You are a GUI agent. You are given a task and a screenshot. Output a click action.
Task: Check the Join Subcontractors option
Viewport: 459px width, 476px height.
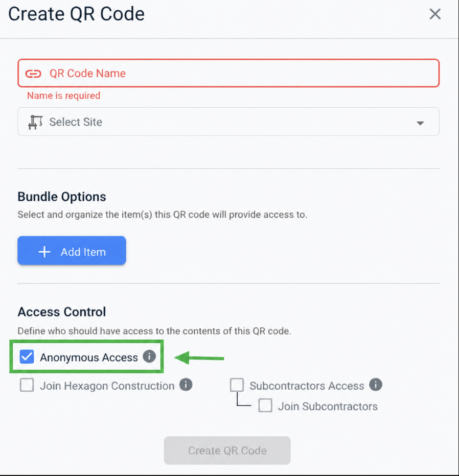pos(265,406)
